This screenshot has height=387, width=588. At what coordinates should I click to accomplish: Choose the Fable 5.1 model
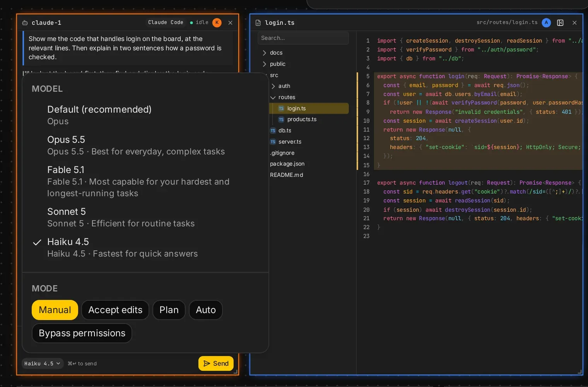pyautogui.click(x=145, y=182)
